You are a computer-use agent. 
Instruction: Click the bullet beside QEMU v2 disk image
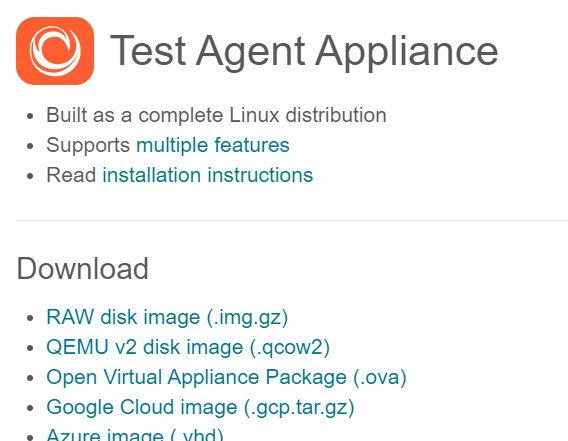coord(30,348)
